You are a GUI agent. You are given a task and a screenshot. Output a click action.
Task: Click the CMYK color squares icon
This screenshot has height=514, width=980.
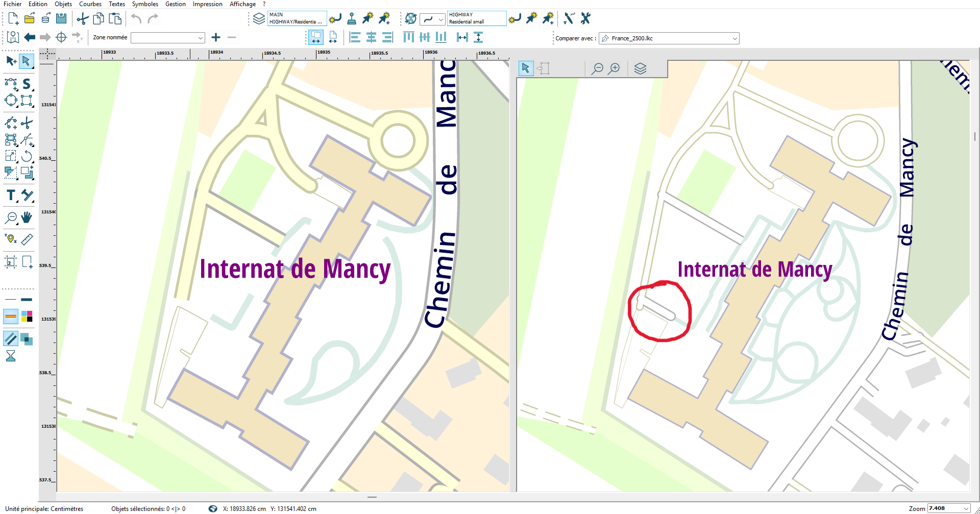coord(27,316)
